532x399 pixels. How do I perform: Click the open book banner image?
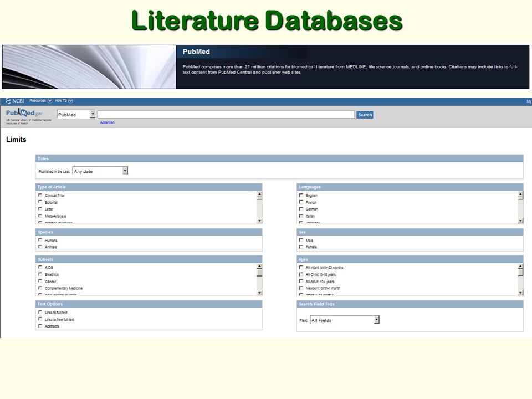click(89, 67)
